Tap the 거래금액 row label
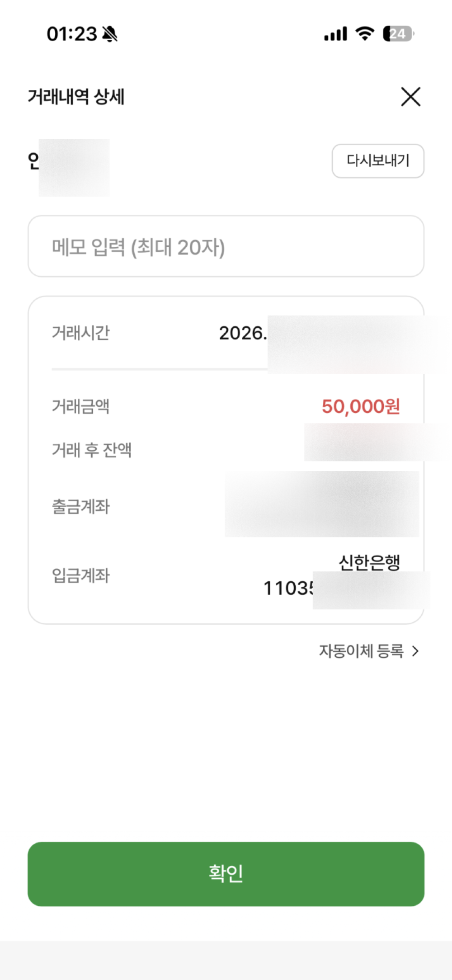This screenshot has height=980, width=452. coord(81,406)
